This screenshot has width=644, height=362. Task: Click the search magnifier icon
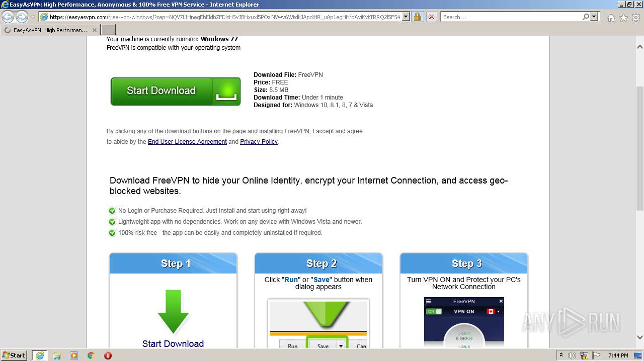tap(586, 17)
